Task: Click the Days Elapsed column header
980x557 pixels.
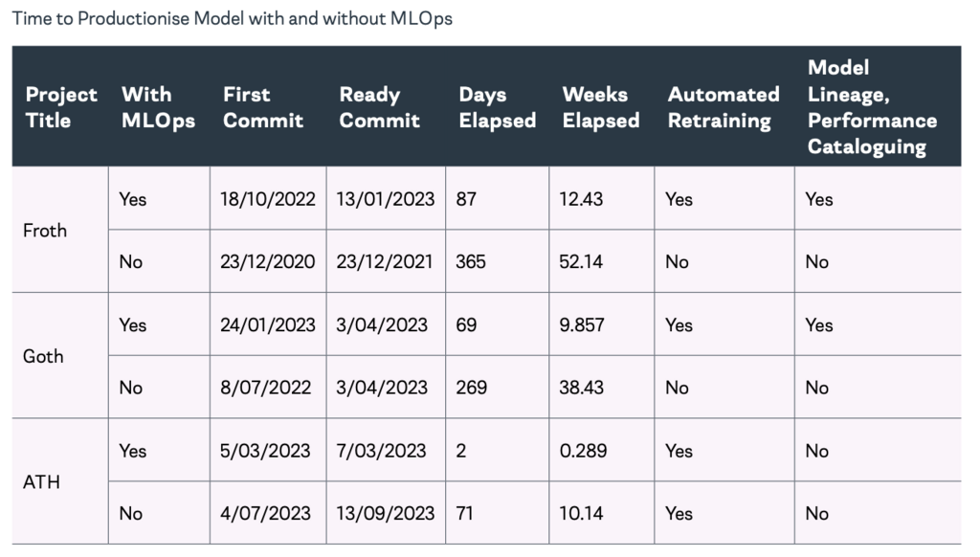Action: [x=498, y=107]
